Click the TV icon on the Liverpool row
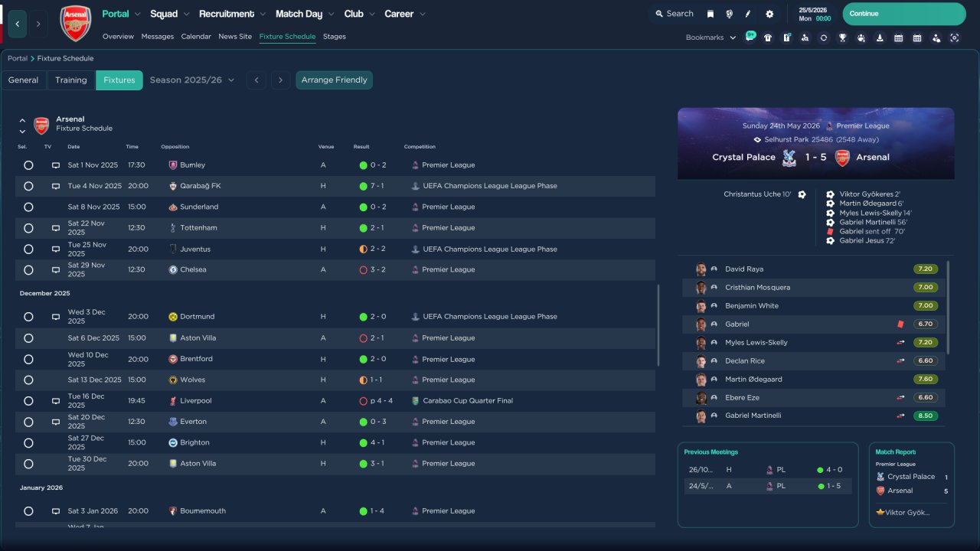Screen dimensions: 980x551 click(x=56, y=401)
